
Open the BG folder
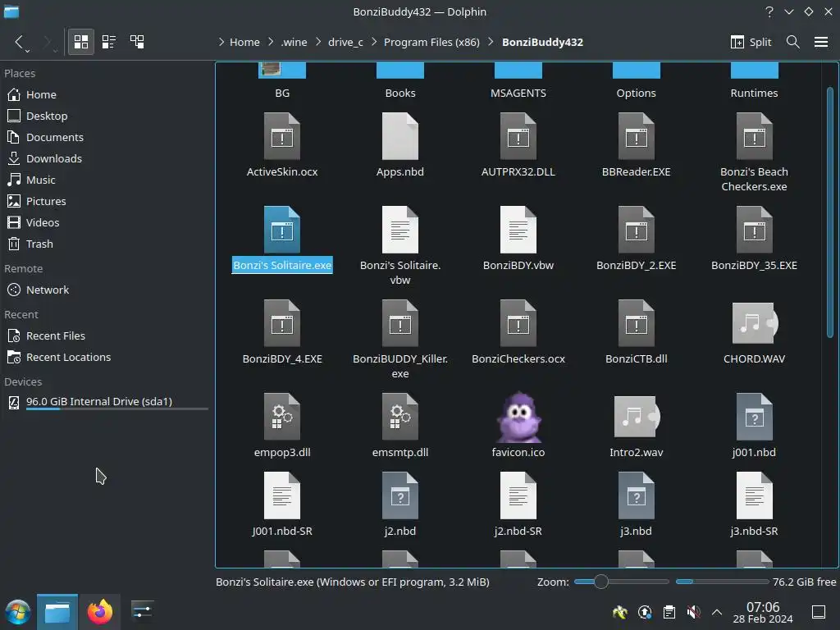[x=282, y=81]
